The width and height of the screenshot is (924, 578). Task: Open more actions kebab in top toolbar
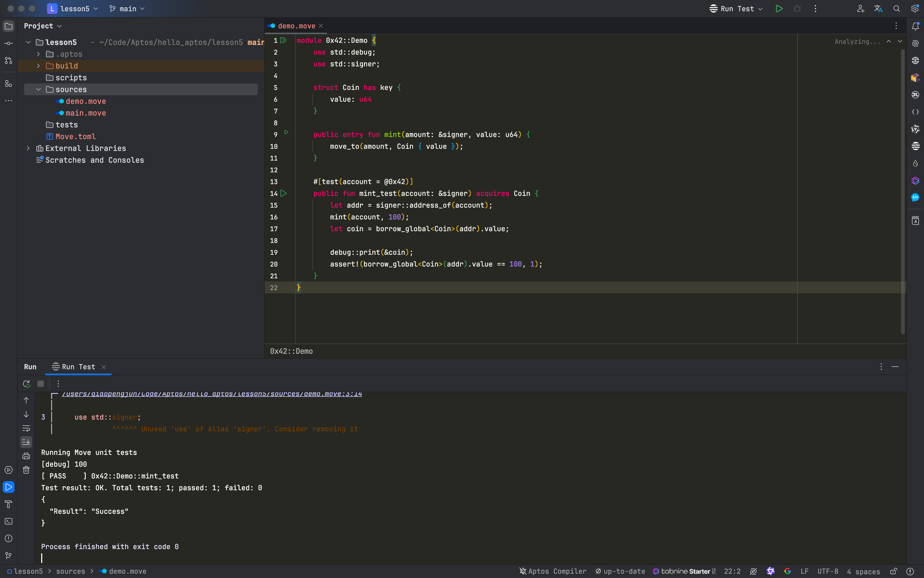pos(815,8)
